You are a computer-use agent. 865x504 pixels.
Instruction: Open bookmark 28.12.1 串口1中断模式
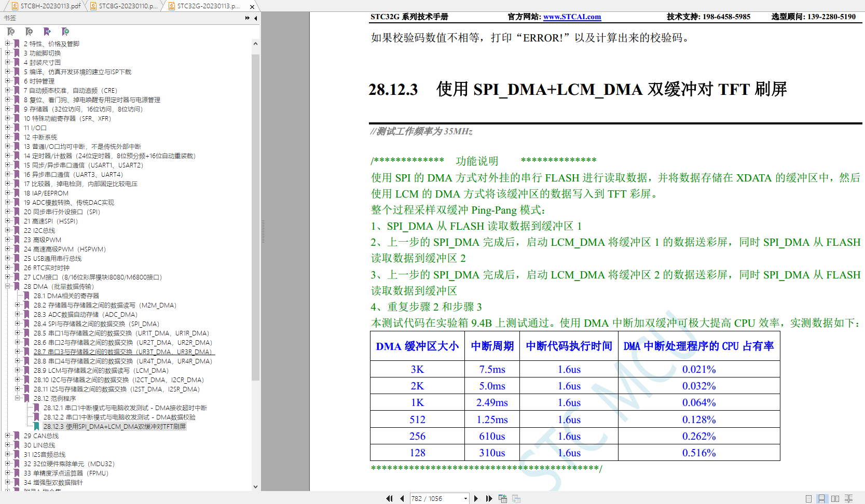[x=125, y=408]
